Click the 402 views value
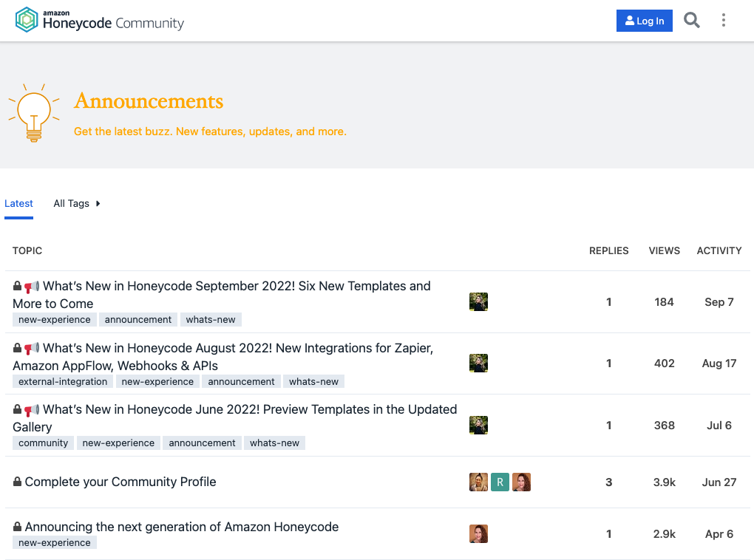 tap(664, 363)
